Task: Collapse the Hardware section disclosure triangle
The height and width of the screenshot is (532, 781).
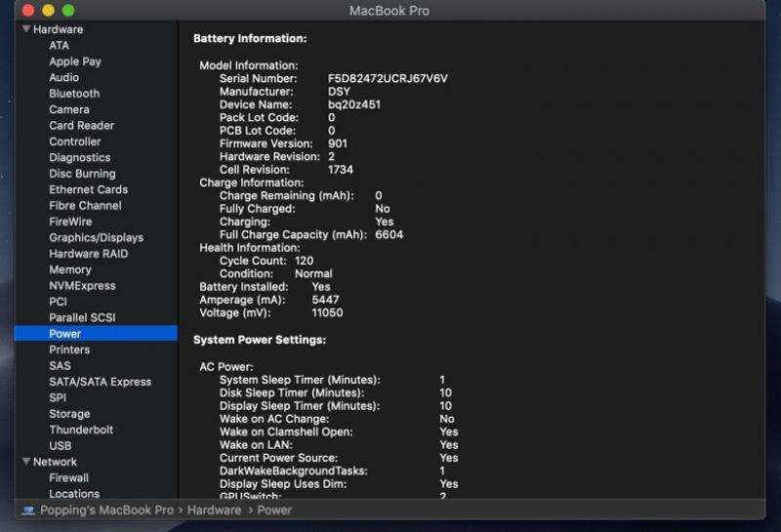Action: 26,29
